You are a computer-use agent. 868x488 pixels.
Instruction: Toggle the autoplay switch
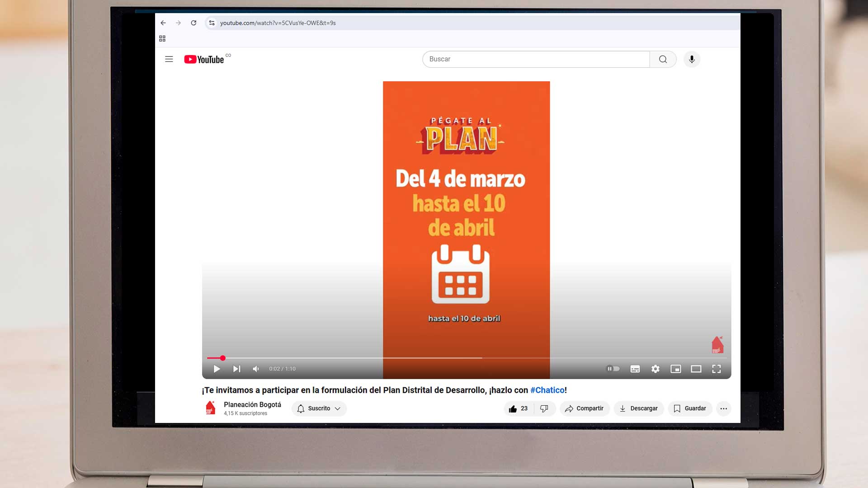pyautogui.click(x=613, y=369)
